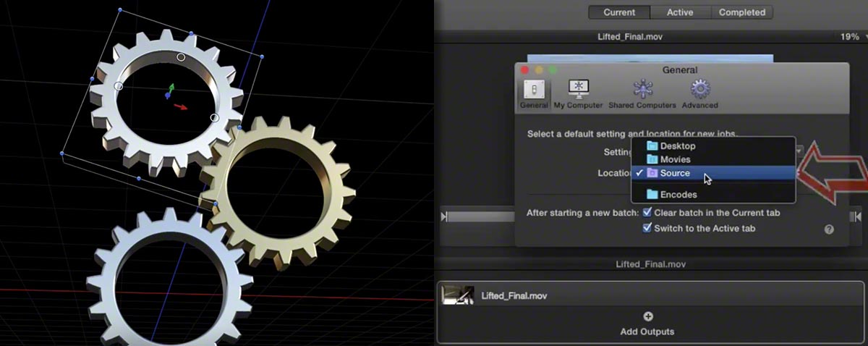The width and height of the screenshot is (868, 346).
Task: Open the Shared Computers preferences pane
Action: (642, 95)
